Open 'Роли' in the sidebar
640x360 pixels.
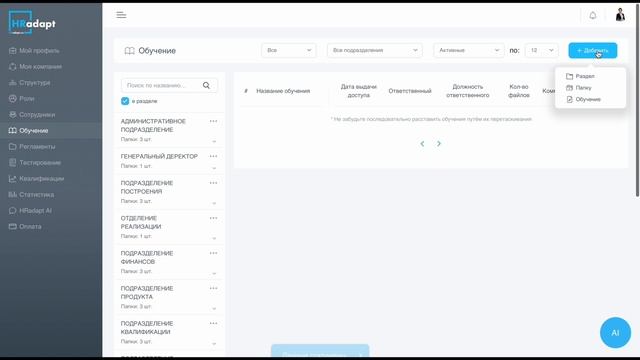pyautogui.click(x=22, y=98)
